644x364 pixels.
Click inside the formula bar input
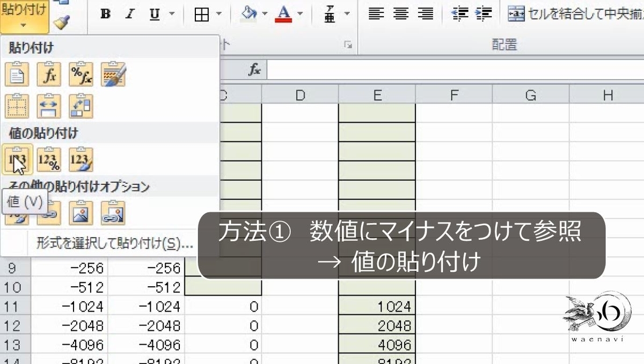pos(455,70)
